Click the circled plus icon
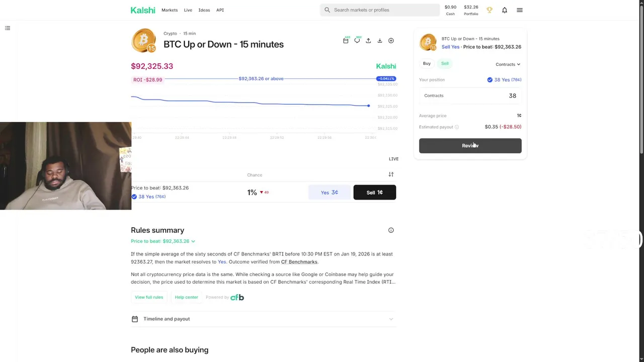644x362 pixels. tap(391, 41)
